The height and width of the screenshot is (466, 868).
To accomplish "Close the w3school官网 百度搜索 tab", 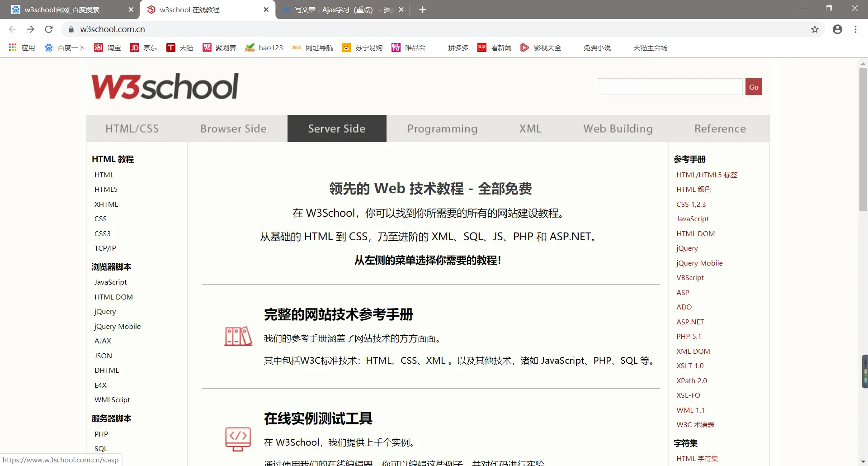I will 131,10.
